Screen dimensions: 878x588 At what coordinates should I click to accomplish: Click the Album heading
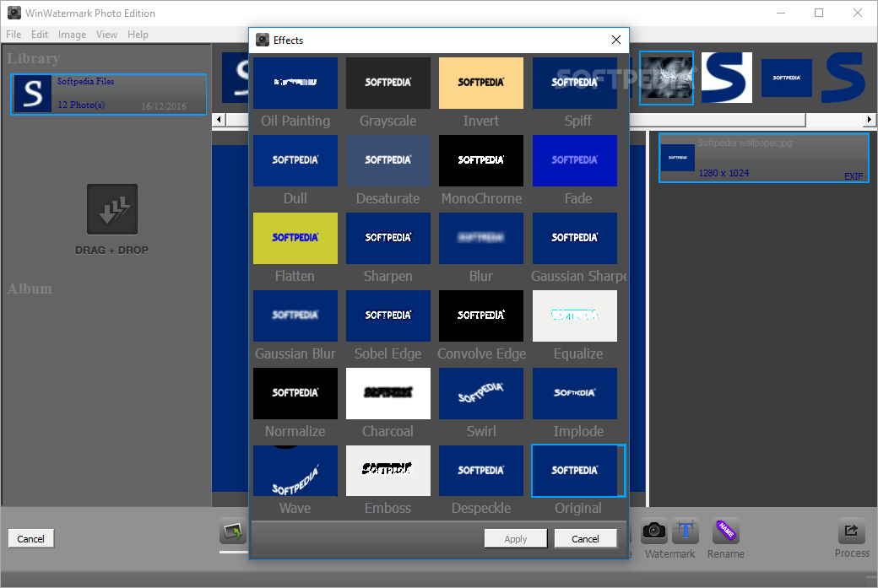[30, 289]
